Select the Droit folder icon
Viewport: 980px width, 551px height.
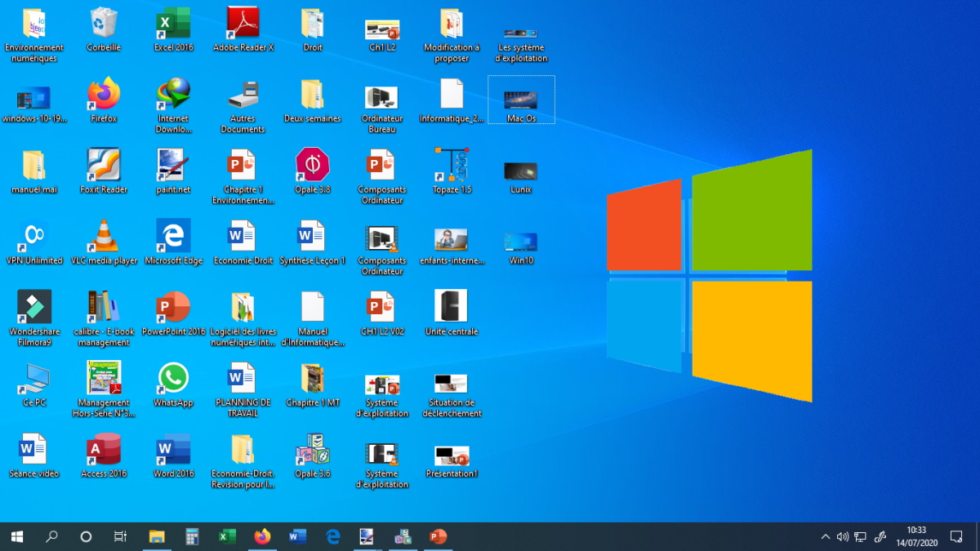pos(312,30)
